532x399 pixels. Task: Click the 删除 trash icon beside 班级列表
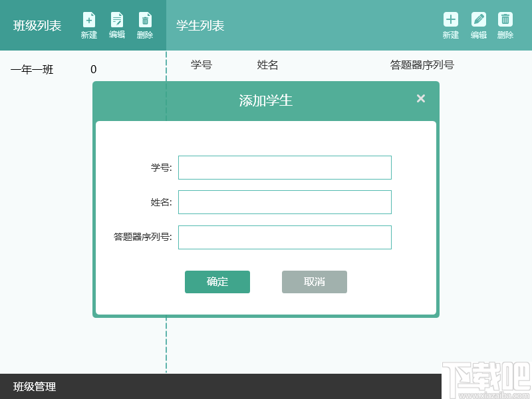tap(145, 20)
